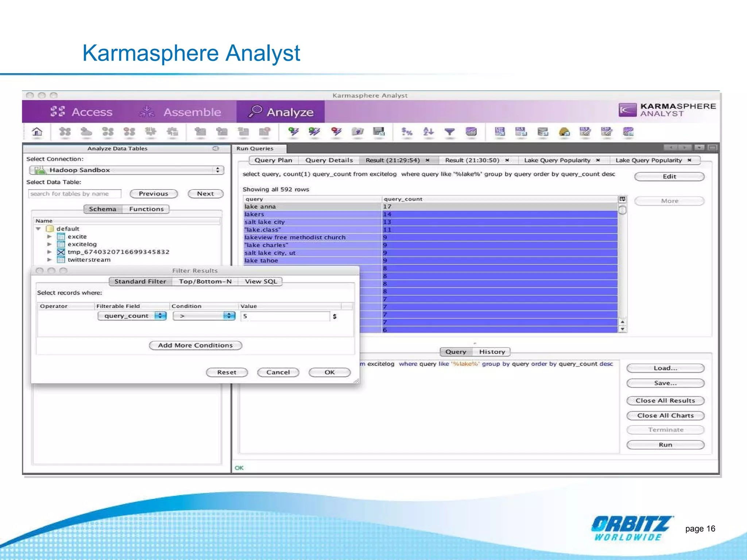Click the twitterstream table icon
747x560 pixels.
[61, 260]
